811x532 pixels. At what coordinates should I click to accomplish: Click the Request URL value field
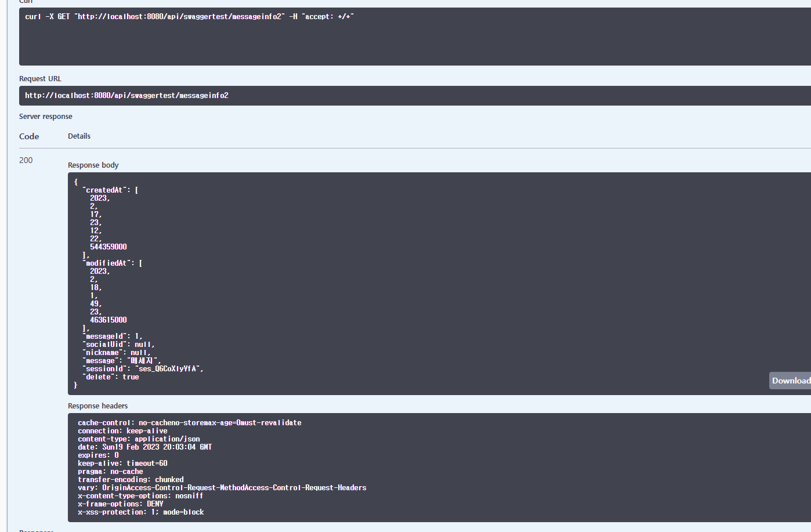tap(415, 96)
